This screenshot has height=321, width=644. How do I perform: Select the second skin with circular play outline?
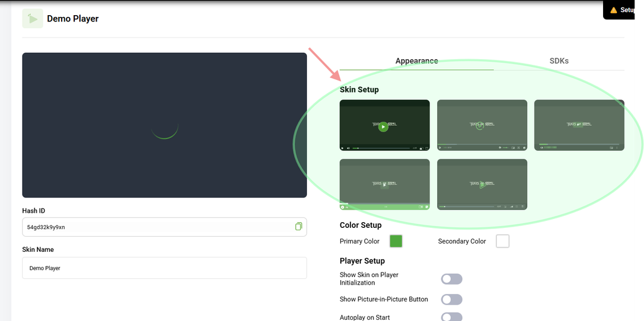482,125
